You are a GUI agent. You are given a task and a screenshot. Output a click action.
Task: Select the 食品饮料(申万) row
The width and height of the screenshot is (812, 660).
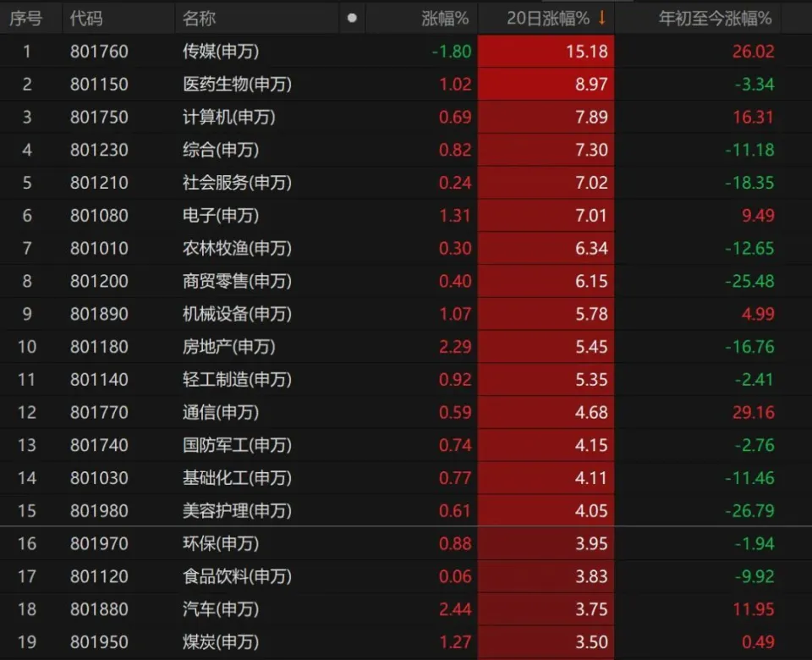237,576
